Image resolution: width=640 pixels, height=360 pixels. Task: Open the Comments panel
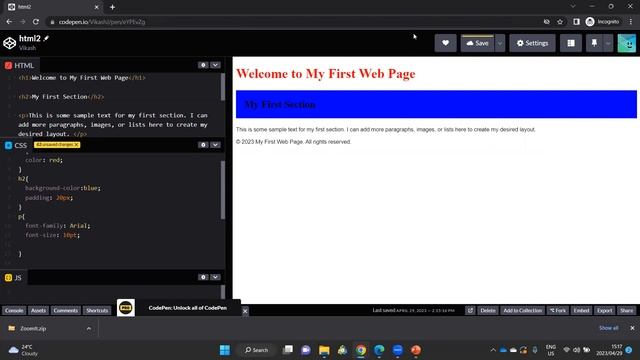pyautogui.click(x=65, y=311)
